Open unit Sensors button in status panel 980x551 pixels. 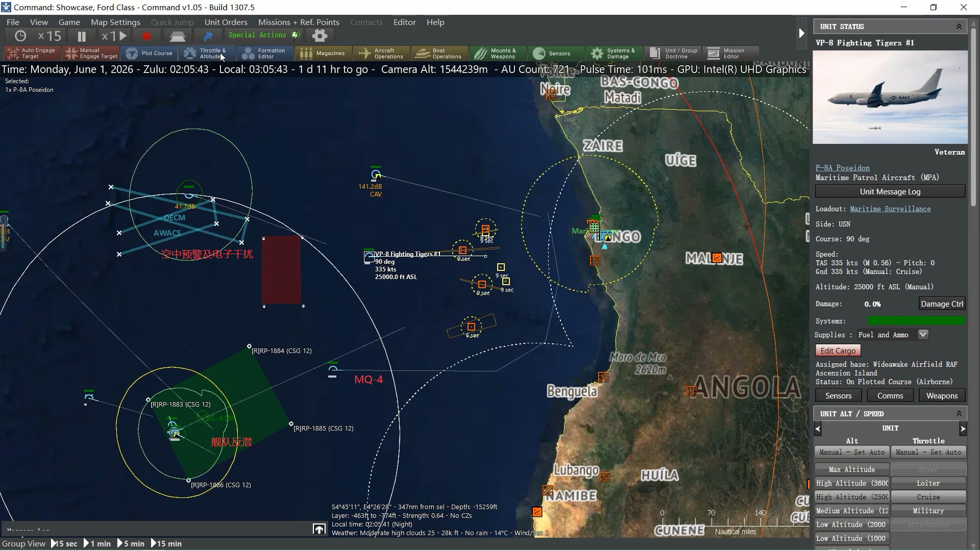[838, 396]
